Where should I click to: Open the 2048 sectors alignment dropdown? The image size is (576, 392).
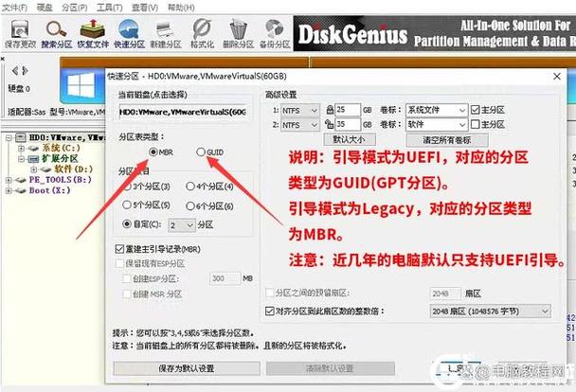pos(491,312)
